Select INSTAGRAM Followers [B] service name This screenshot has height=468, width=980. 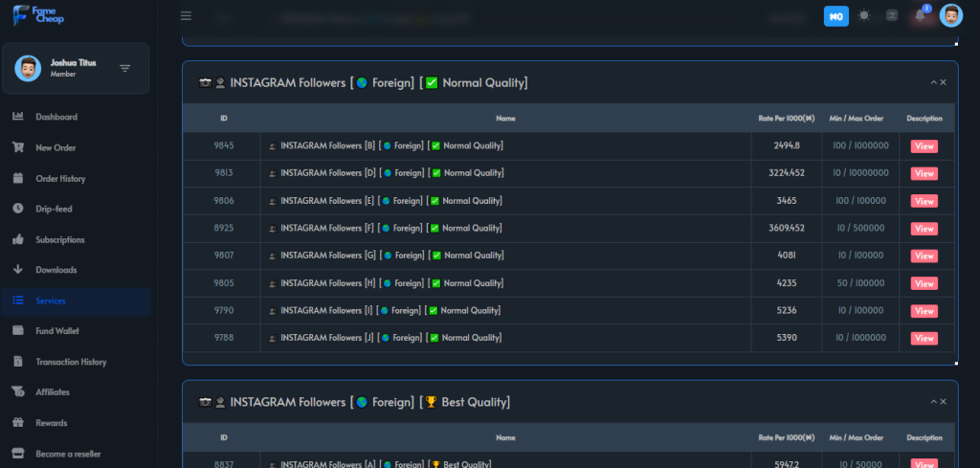click(386, 145)
